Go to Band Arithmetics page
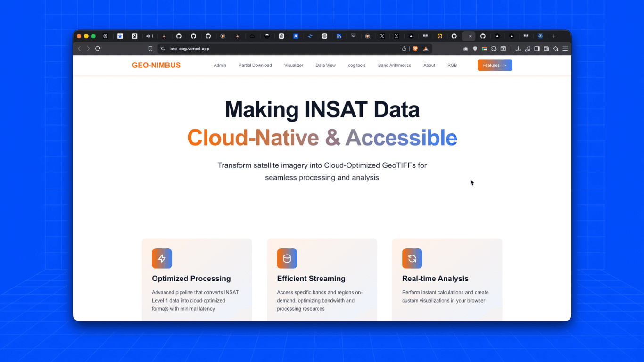644x362 pixels. coord(395,66)
